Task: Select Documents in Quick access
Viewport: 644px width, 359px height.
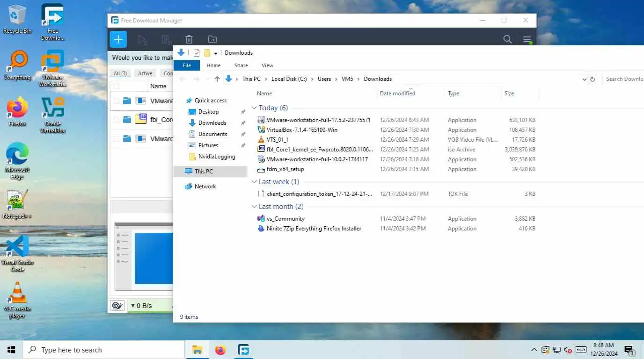Action: pos(212,134)
